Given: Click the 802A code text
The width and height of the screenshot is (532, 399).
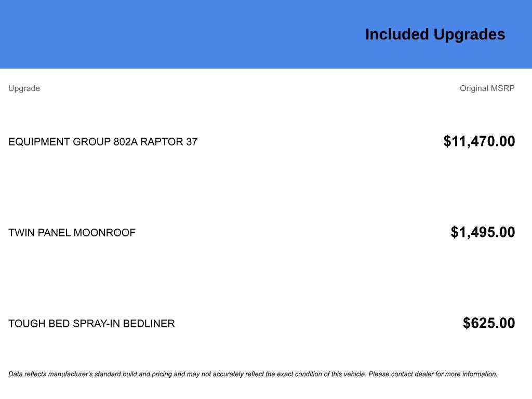Looking at the screenshot, I should click(x=126, y=142).
